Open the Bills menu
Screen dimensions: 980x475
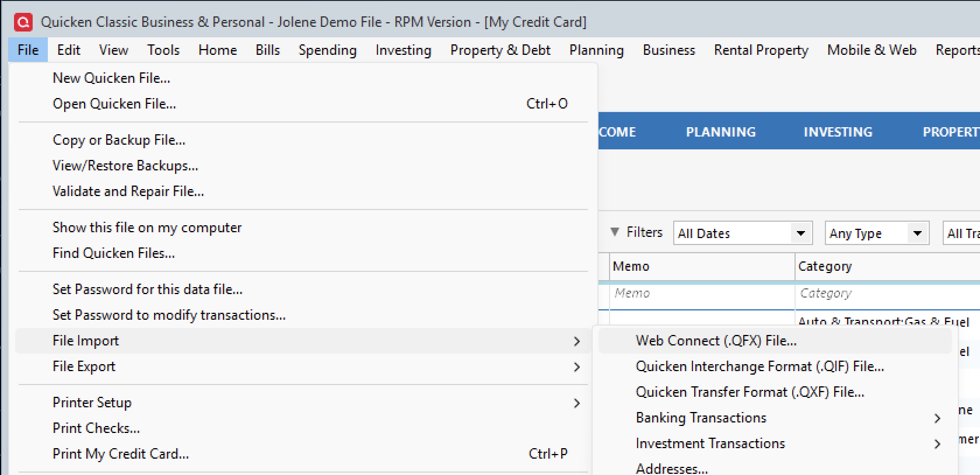(268, 50)
